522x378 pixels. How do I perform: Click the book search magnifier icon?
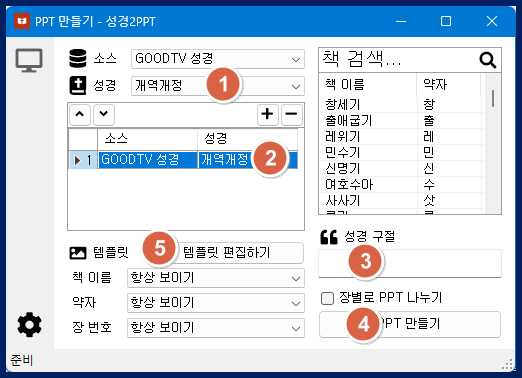[488, 60]
